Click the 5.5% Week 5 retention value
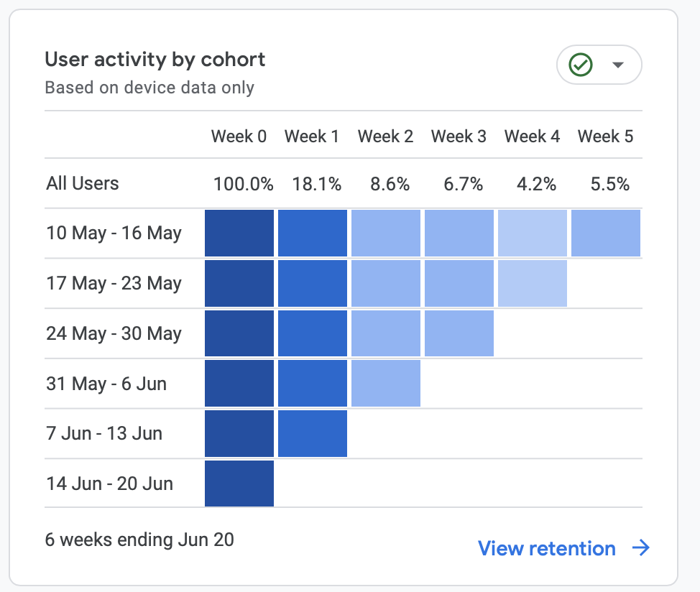Screen dimensions: 700x592 [x=610, y=184]
